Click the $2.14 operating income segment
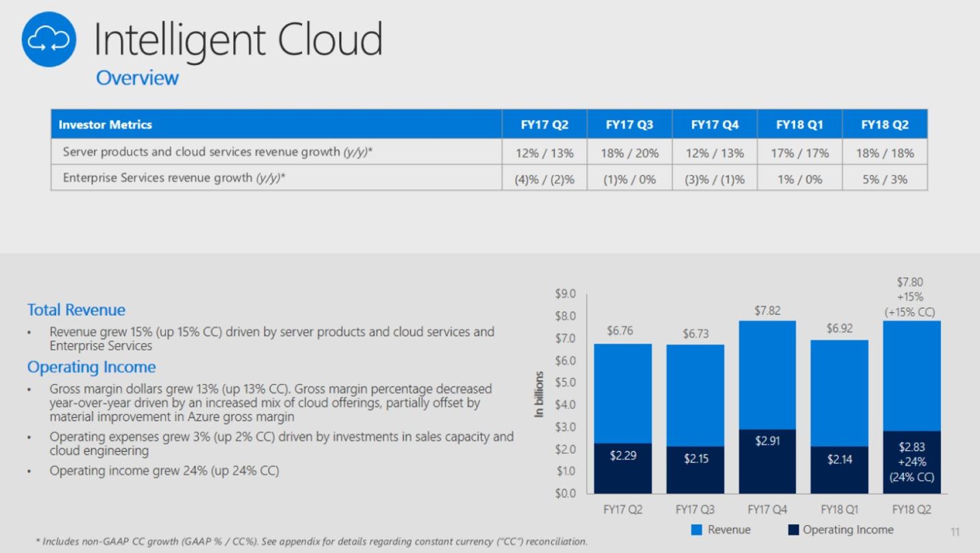This screenshot has width=980, height=553. [x=840, y=470]
